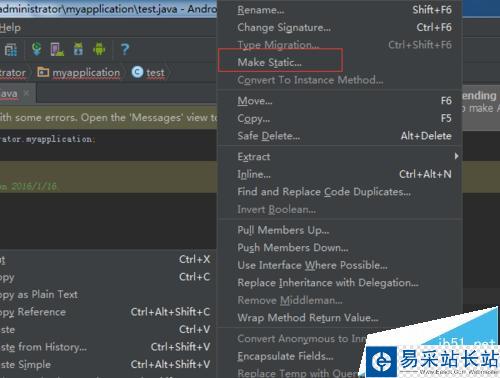Click the package myapplication code line

(x=47, y=139)
